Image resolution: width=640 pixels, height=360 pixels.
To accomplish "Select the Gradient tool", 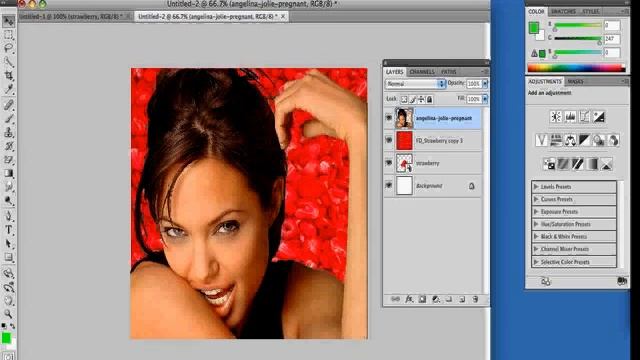I will click(x=9, y=173).
